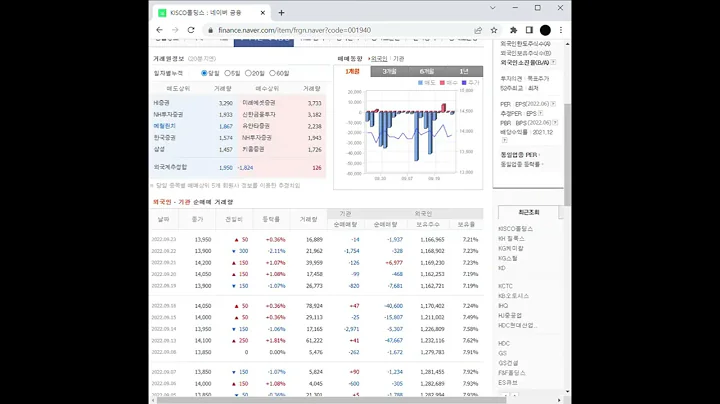The height and width of the screenshot is (404, 720).
Task: Click the vertical page scrollbar thumb
Action: [568, 154]
